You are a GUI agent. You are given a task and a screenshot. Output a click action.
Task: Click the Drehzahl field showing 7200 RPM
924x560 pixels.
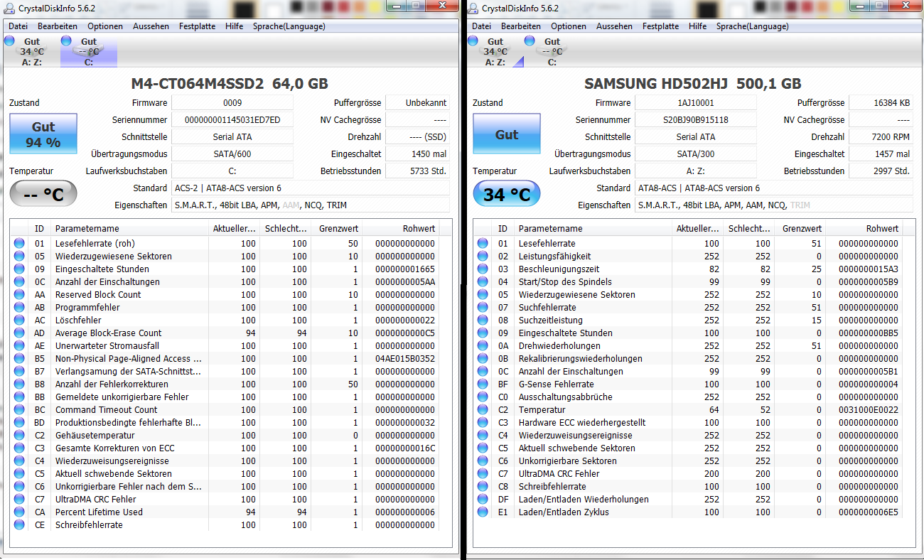pos(881,137)
